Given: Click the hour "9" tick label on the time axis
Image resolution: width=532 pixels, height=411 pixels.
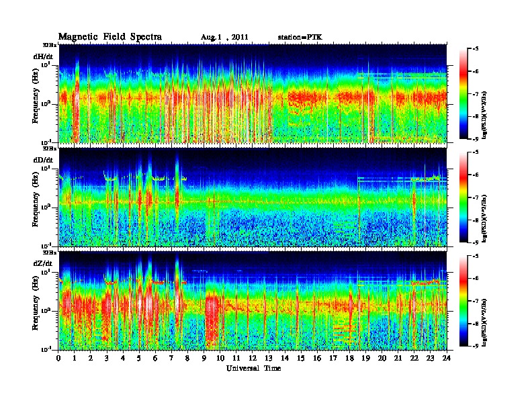Looking at the screenshot, I should [x=204, y=358].
